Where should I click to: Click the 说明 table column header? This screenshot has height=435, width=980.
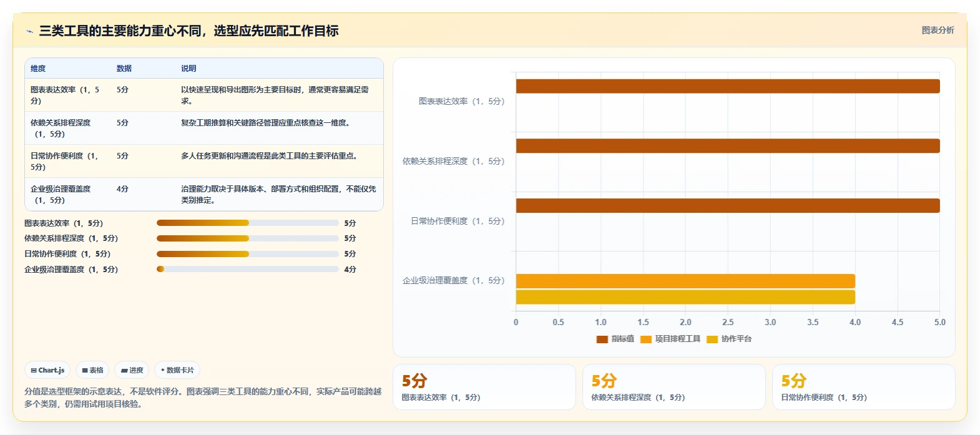[x=189, y=69]
